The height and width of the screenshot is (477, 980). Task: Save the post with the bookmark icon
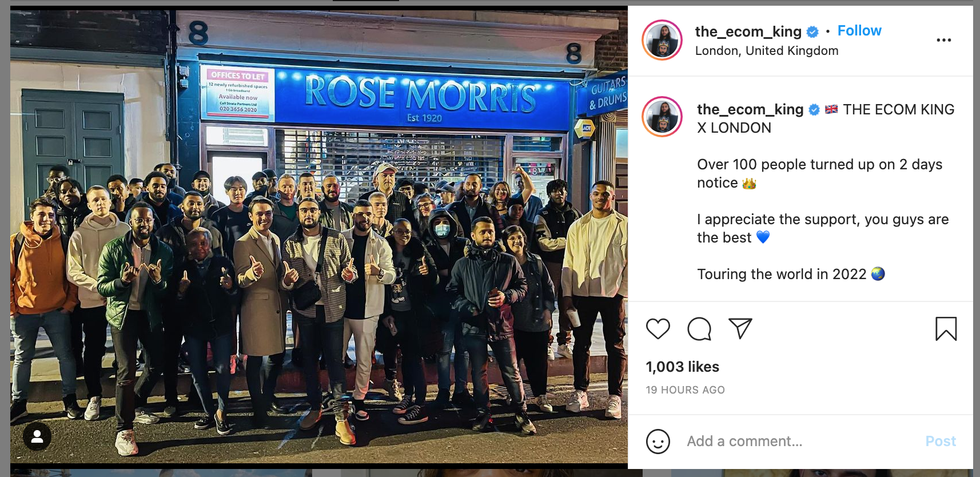(946, 329)
